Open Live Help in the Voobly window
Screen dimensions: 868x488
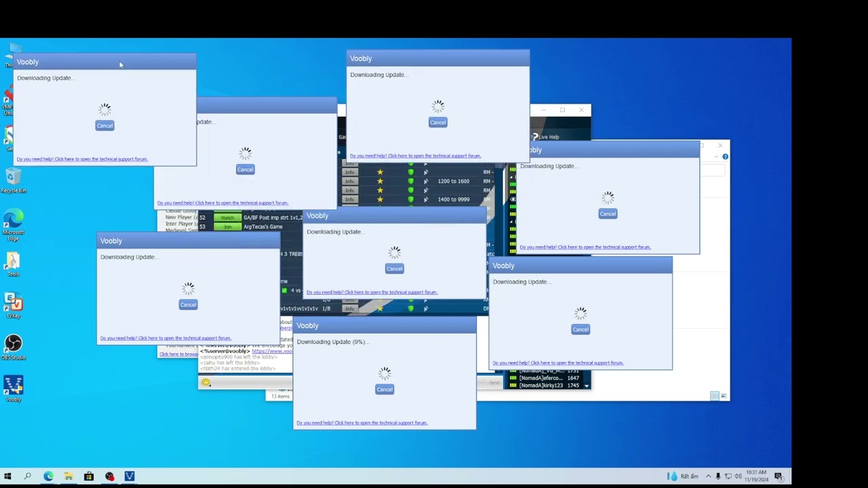[x=545, y=137]
